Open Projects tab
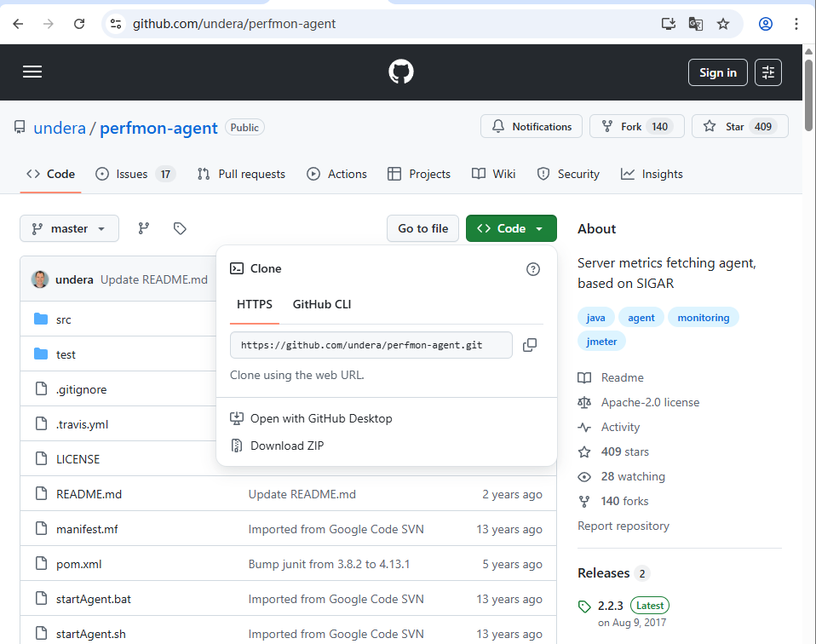The width and height of the screenshot is (816, 644). (x=419, y=174)
